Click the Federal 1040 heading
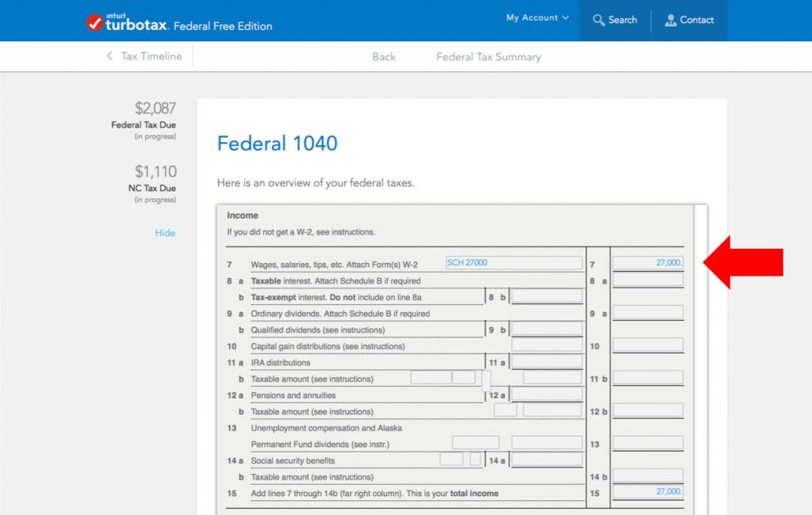The height and width of the screenshot is (515, 812). point(277,143)
